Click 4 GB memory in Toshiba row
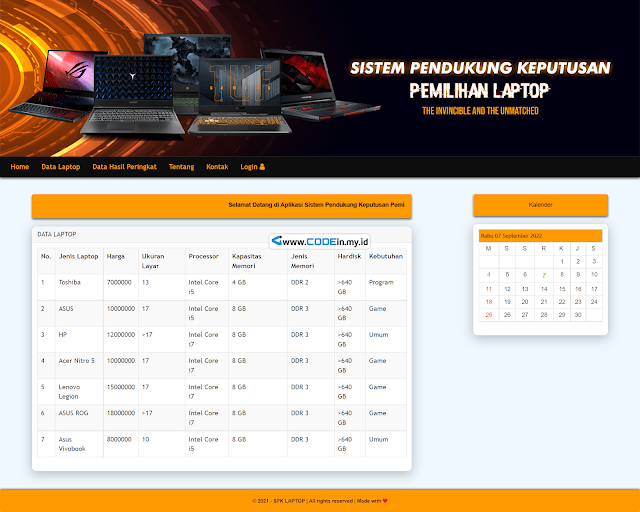 (x=239, y=282)
